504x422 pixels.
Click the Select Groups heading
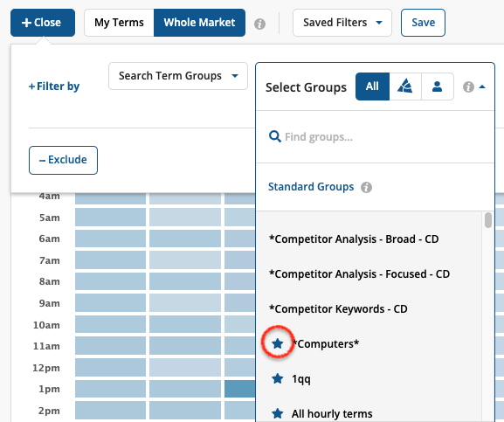pyautogui.click(x=306, y=87)
